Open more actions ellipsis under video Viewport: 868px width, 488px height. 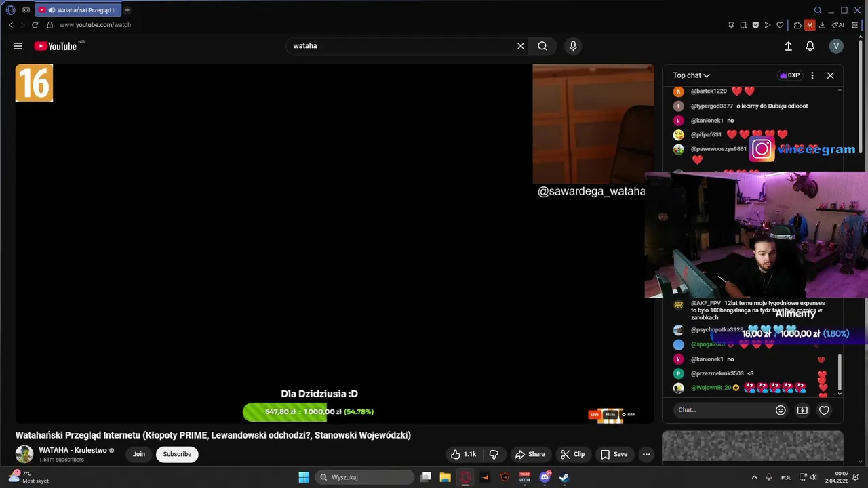click(646, 454)
